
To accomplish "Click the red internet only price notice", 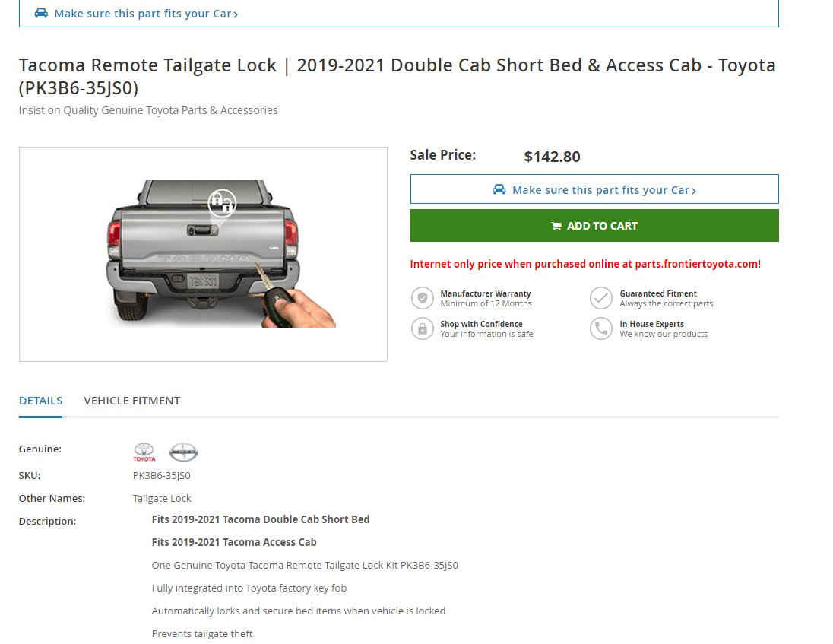I will [x=585, y=264].
